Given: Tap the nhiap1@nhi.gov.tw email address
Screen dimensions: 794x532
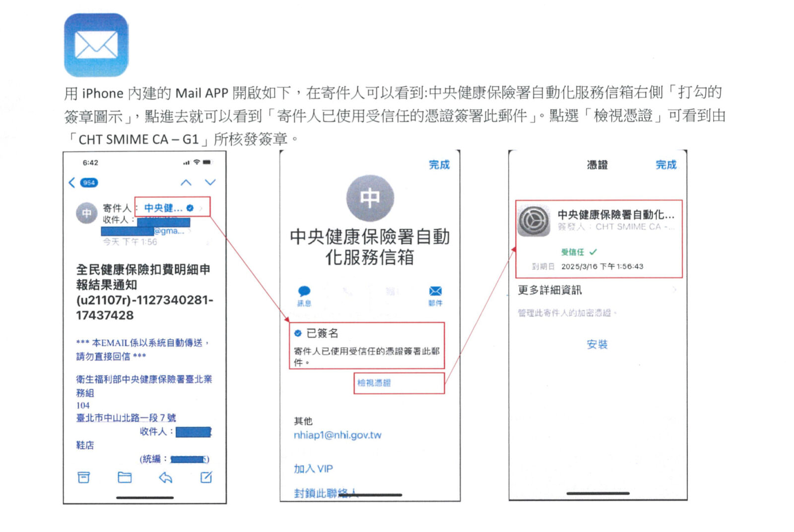Looking at the screenshot, I should (x=337, y=435).
